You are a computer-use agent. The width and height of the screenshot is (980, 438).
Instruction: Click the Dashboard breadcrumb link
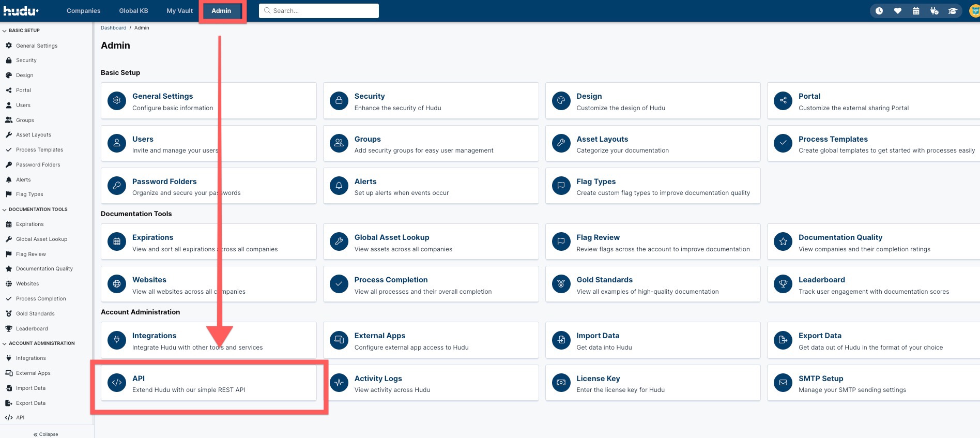coord(113,28)
